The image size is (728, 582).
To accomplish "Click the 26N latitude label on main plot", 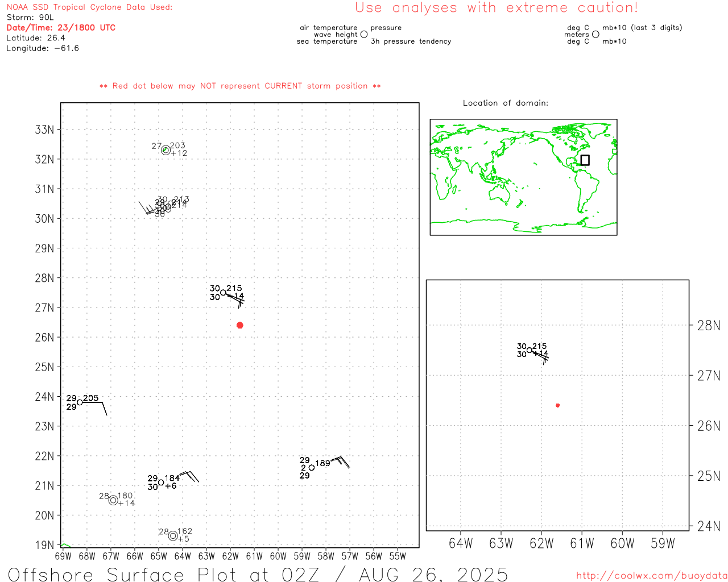I will point(44,338).
